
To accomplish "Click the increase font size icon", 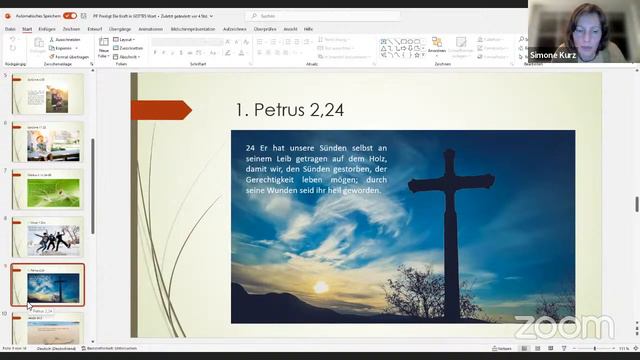I will (x=228, y=42).
